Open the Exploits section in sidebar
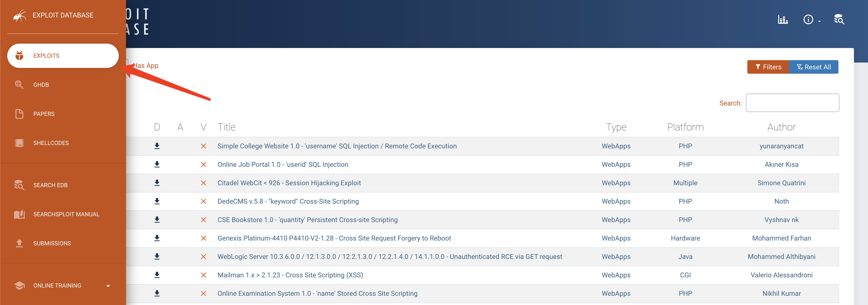This screenshot has width=868, height=305. (x=63, y=56)
